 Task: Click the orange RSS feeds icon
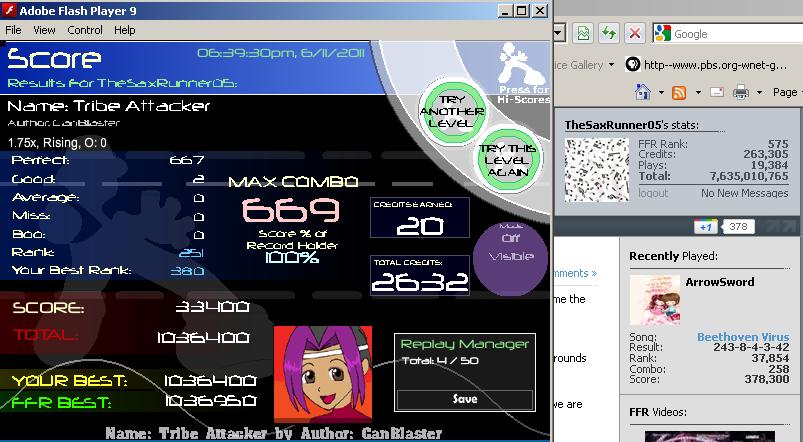tap(679, 93)
